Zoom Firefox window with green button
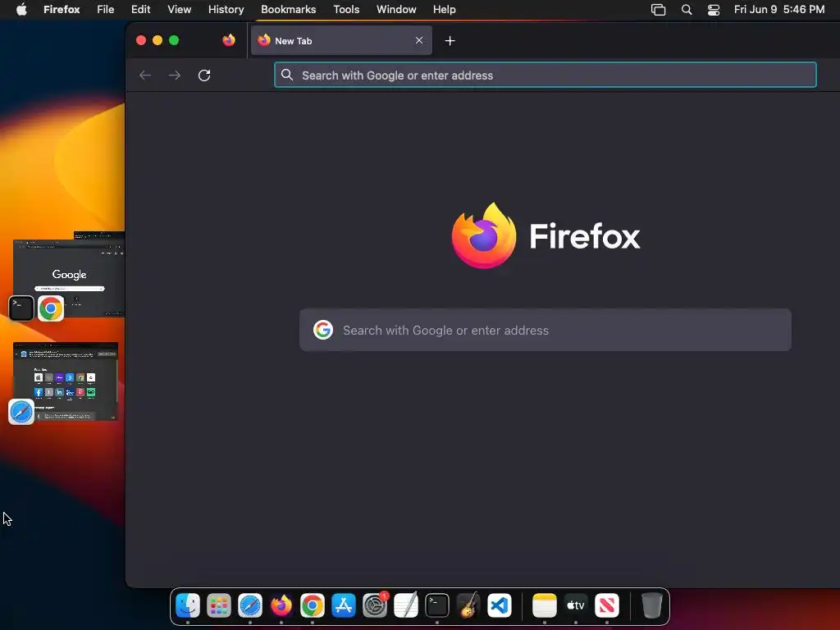This screenshot has width=840, height=630. click(x=174, y=40)
